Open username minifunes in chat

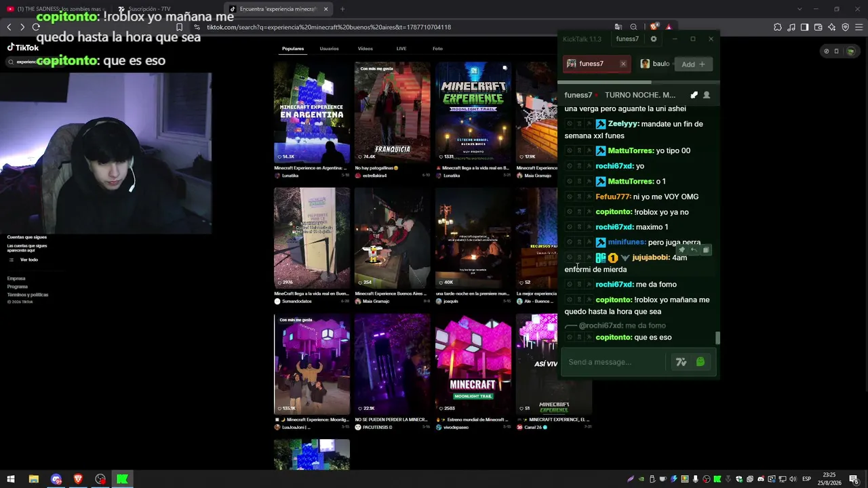point(627,242)
